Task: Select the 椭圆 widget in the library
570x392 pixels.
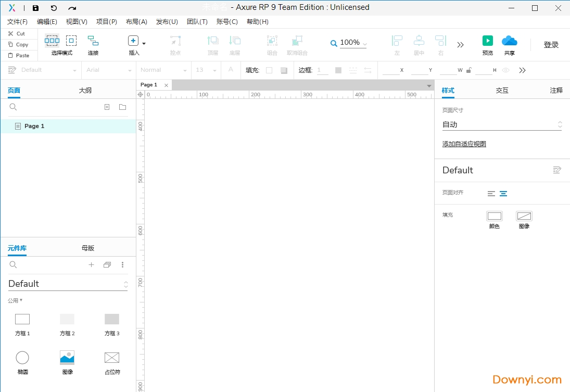Action: click(x=22, y=357)
